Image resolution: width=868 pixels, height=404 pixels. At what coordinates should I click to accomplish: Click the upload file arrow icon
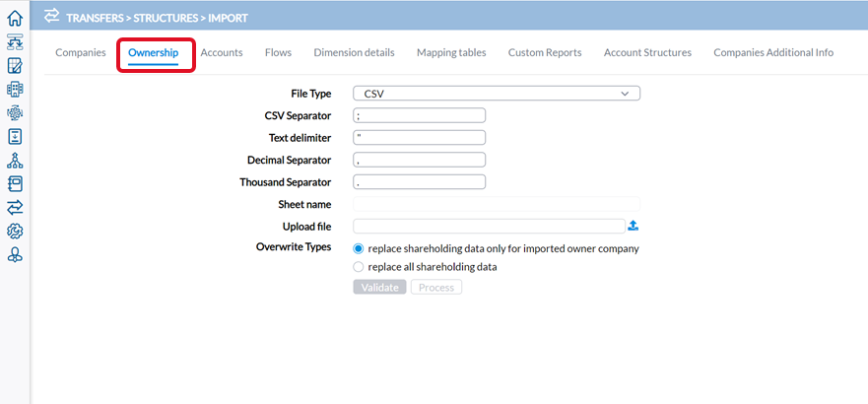tap(634, 226)
